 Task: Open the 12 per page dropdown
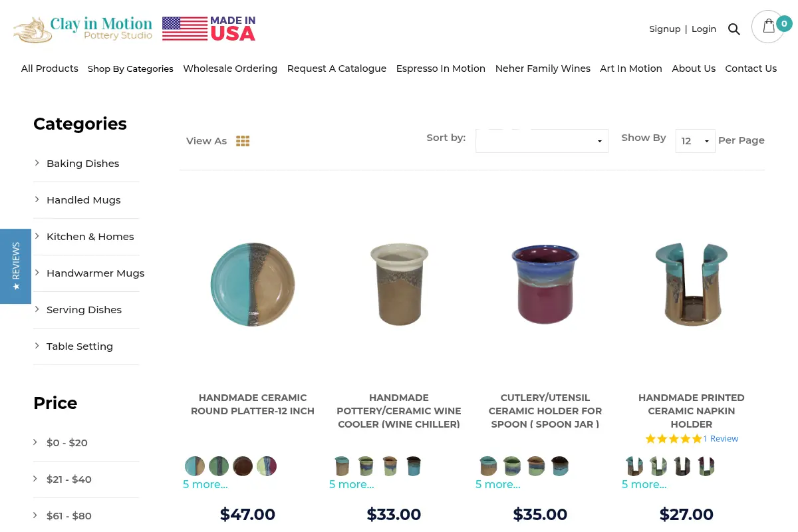click(x=695, y=141)
